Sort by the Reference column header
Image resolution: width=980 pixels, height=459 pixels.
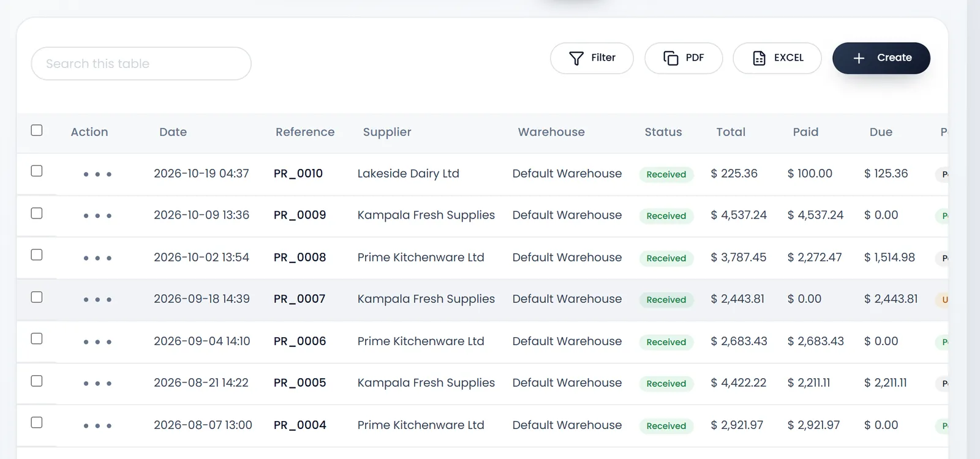305,132
